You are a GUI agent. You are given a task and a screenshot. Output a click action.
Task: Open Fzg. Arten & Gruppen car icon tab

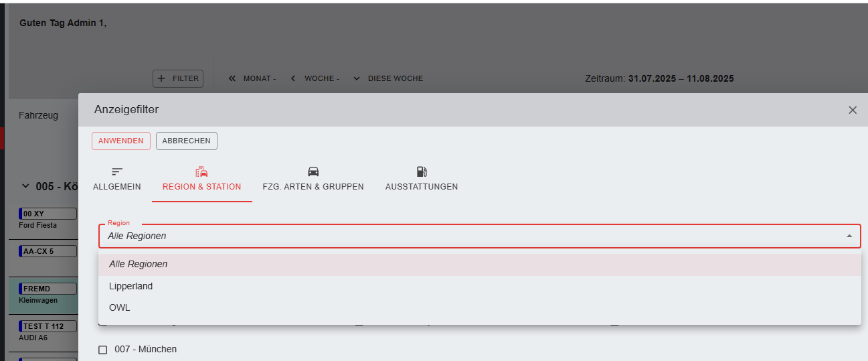point(313,179)
